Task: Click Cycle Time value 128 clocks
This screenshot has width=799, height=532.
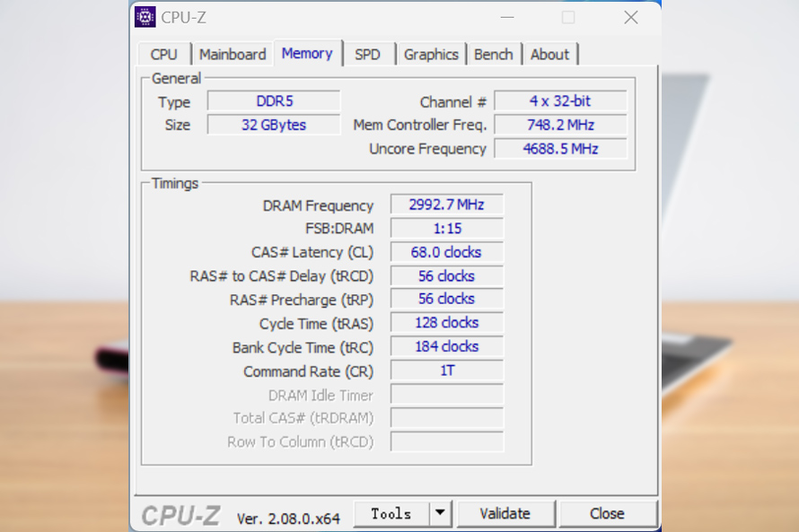Action: pyautogui.click(x=447, y=323)
